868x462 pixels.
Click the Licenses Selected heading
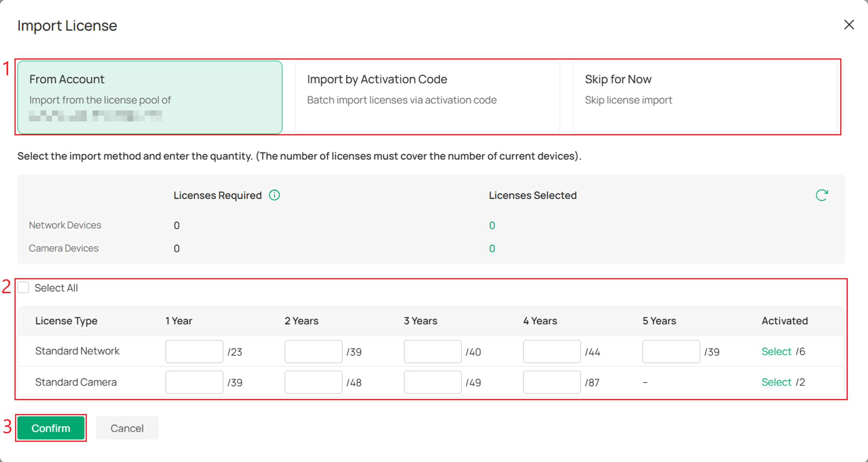(533, 195)
